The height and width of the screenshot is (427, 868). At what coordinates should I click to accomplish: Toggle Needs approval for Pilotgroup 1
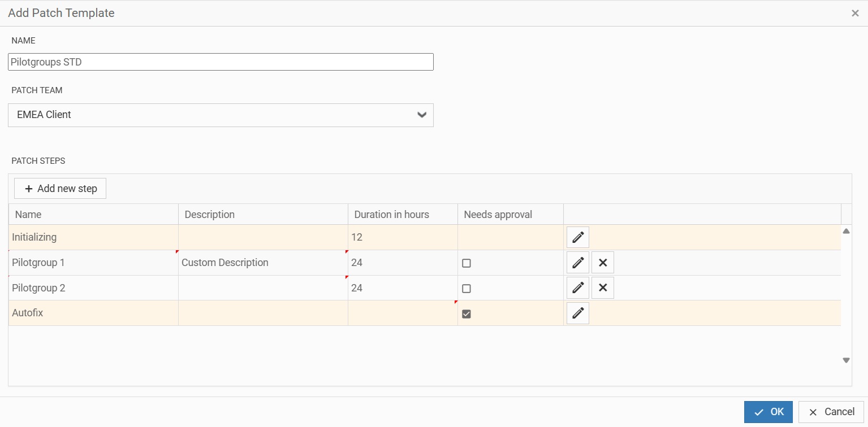point(467,263)
